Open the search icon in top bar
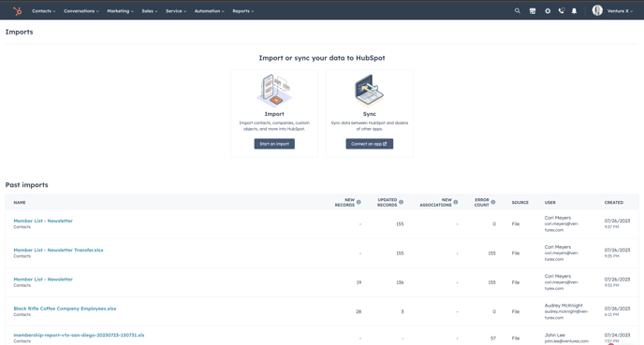The width and height of the screenshot is (644, 345). (x=518, y=11)
